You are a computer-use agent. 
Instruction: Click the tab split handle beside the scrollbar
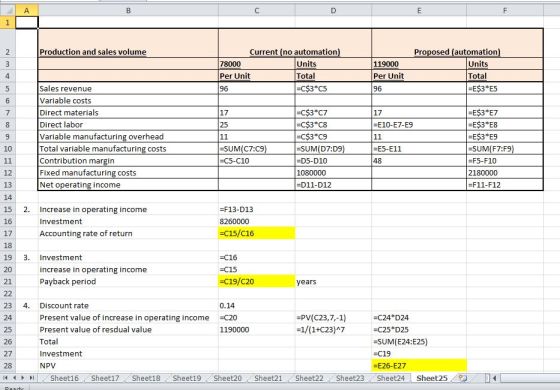[488, 378]
